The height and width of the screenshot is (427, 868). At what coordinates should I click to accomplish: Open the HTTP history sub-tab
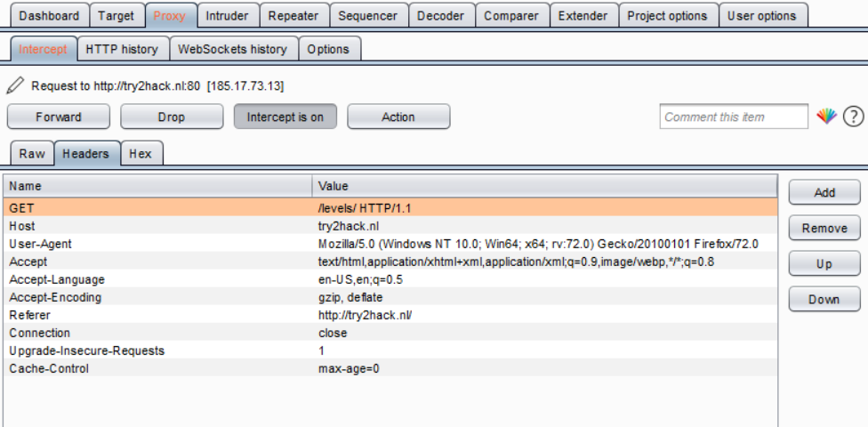click(x=122, y=49)
